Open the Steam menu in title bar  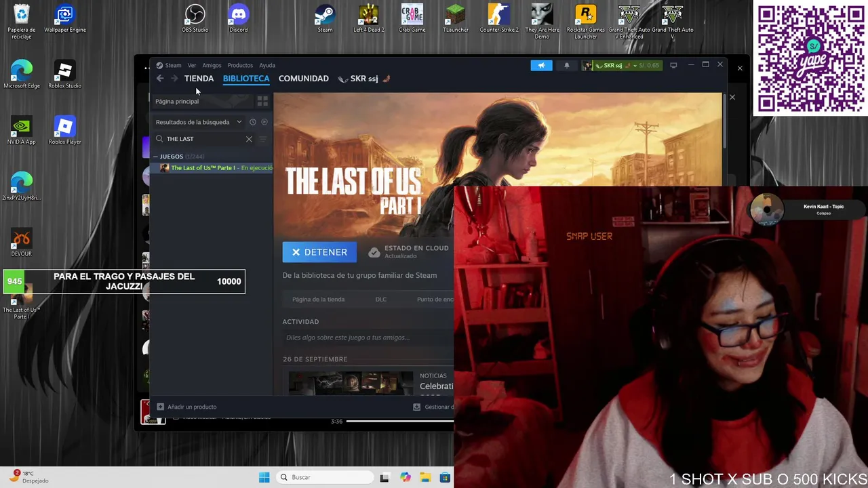(x=169, y=65)
